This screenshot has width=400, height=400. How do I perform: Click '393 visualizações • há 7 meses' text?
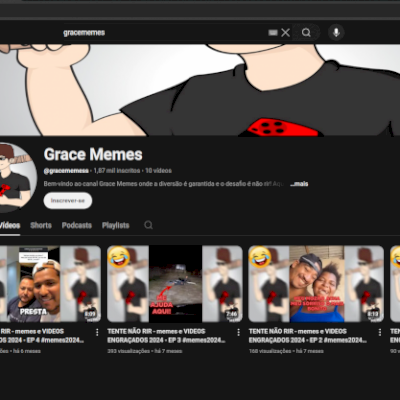[x=145, y=351]
